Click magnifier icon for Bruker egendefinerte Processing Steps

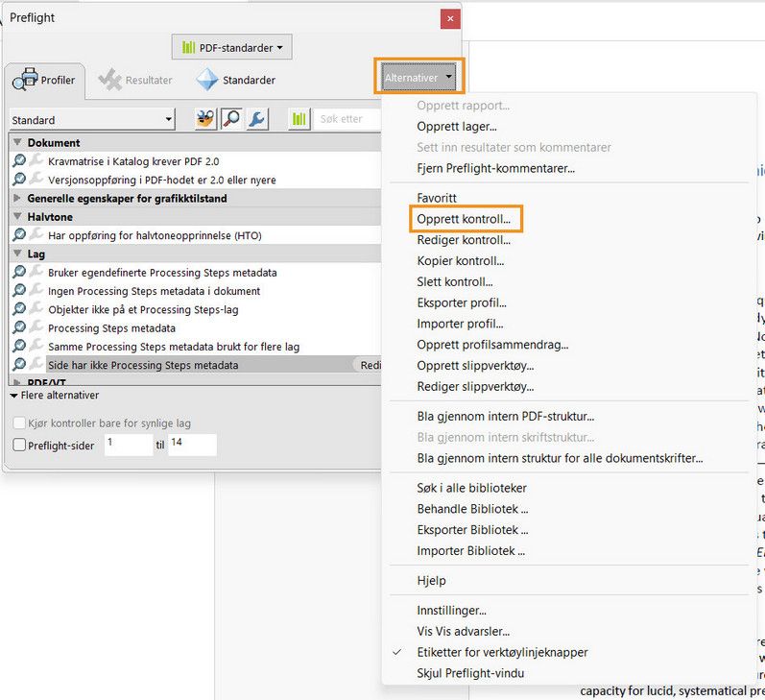(19, 272)
